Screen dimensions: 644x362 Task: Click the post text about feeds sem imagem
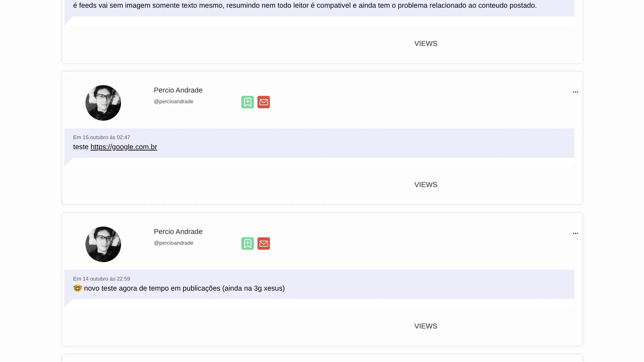[305, 5]
